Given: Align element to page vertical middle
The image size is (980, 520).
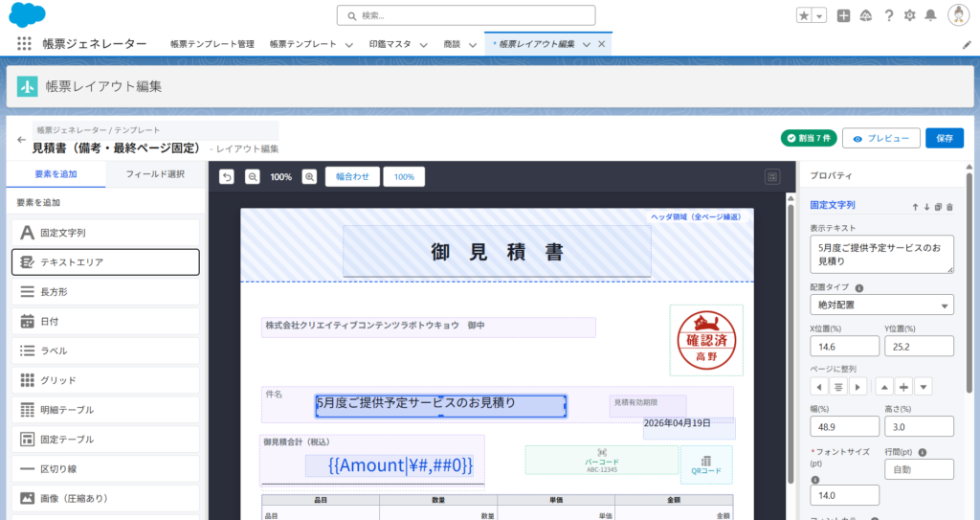Looking at the screenshot, I should coord(903,387).
